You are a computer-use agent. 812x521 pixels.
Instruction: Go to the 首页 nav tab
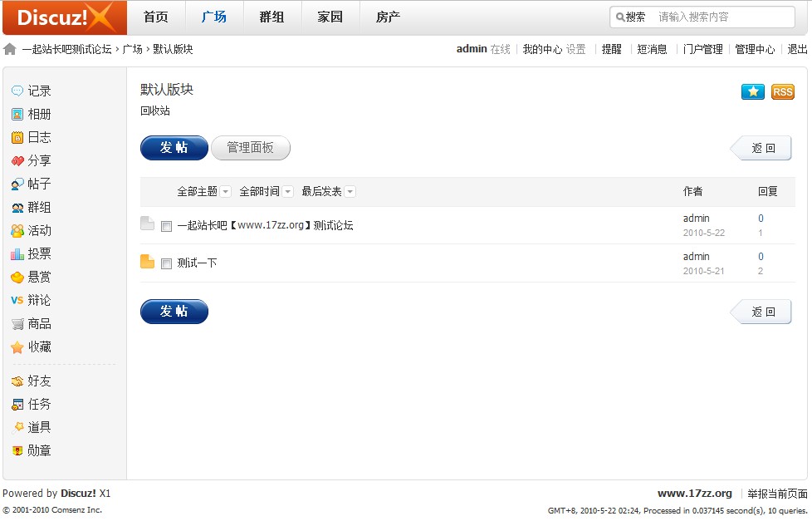click(x=156, y=17)
